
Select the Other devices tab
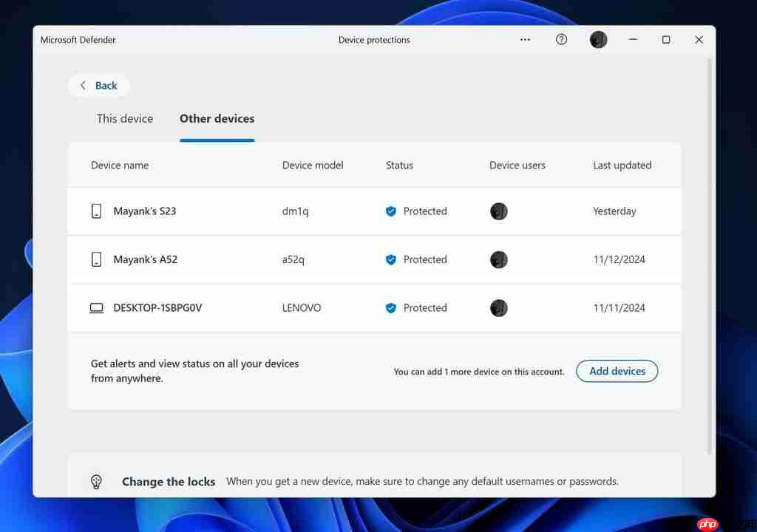[x=217, y=118]
